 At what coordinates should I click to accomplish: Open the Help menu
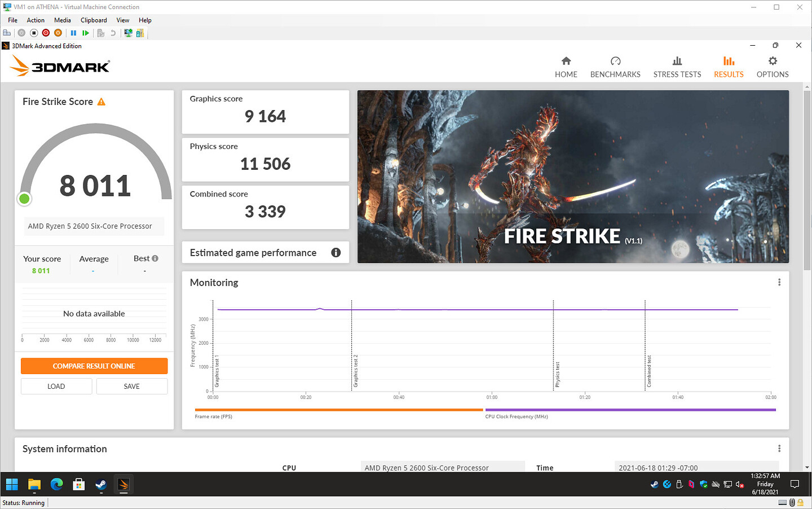tap(145, 20)
